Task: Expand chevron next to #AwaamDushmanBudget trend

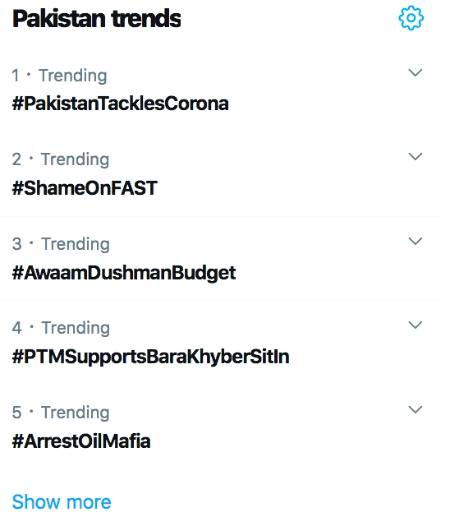Action: [x=415, y=241]
